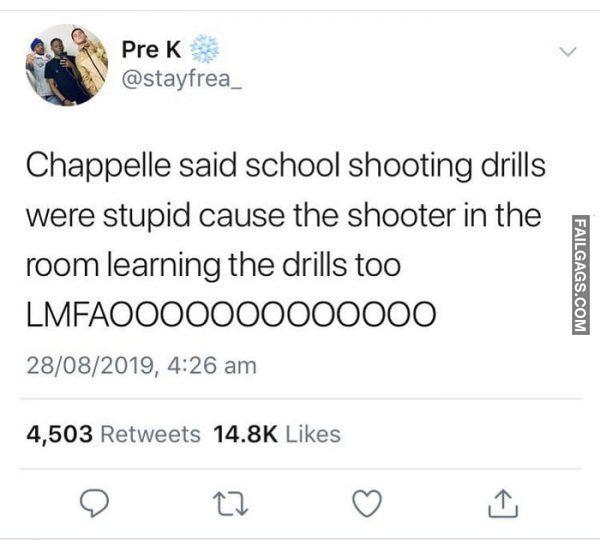Visit the @stayfrea_ handle
Screen dimensions: 600x540
tap(181, 79)
